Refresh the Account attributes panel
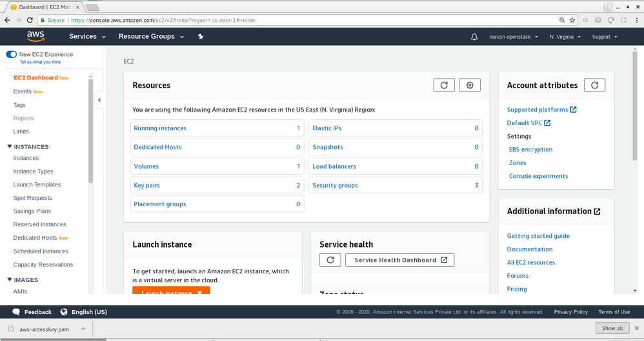Image resolution: width=644 pixels, height=341 pixels. point(594,85)
